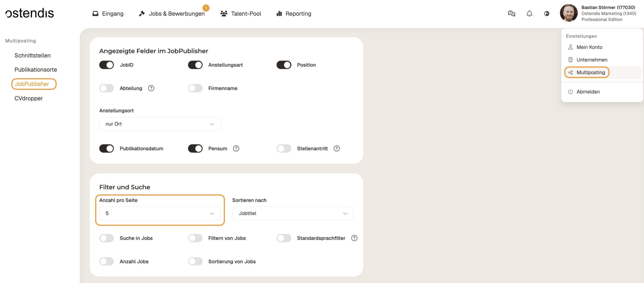Enable the Firmenname toggle
The image size is (644, 283).
195,88
